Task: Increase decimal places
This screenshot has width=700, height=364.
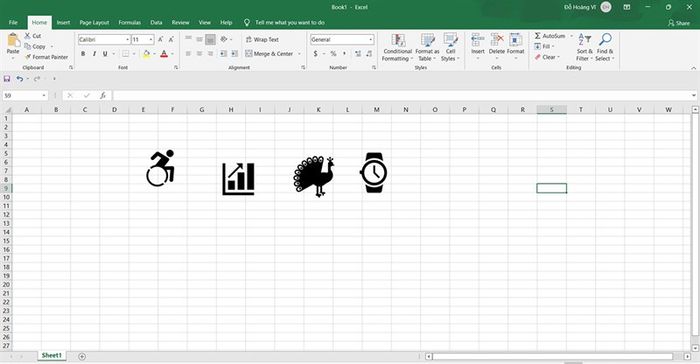Action: (x=358, y=54)
